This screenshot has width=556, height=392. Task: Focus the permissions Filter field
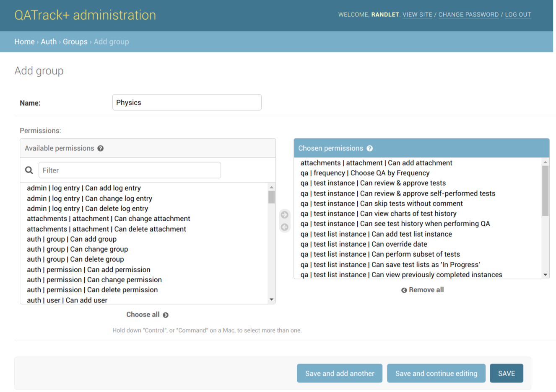pos(130,170)
